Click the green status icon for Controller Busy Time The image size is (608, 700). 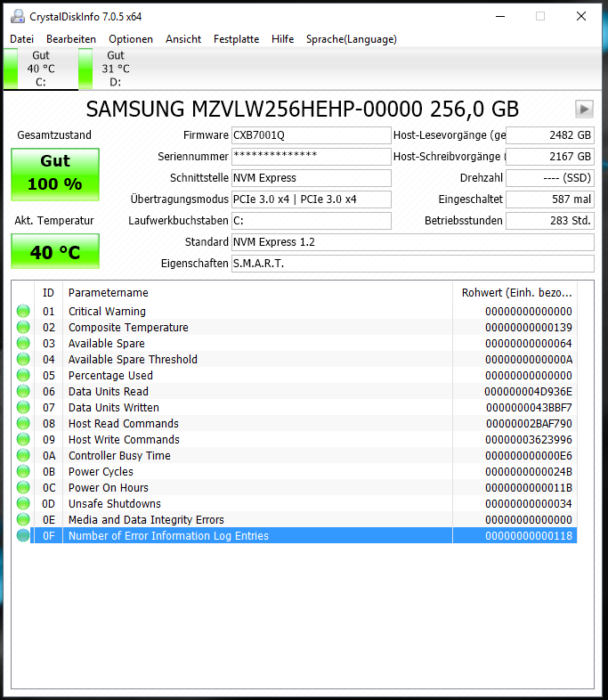pos(23,456)
